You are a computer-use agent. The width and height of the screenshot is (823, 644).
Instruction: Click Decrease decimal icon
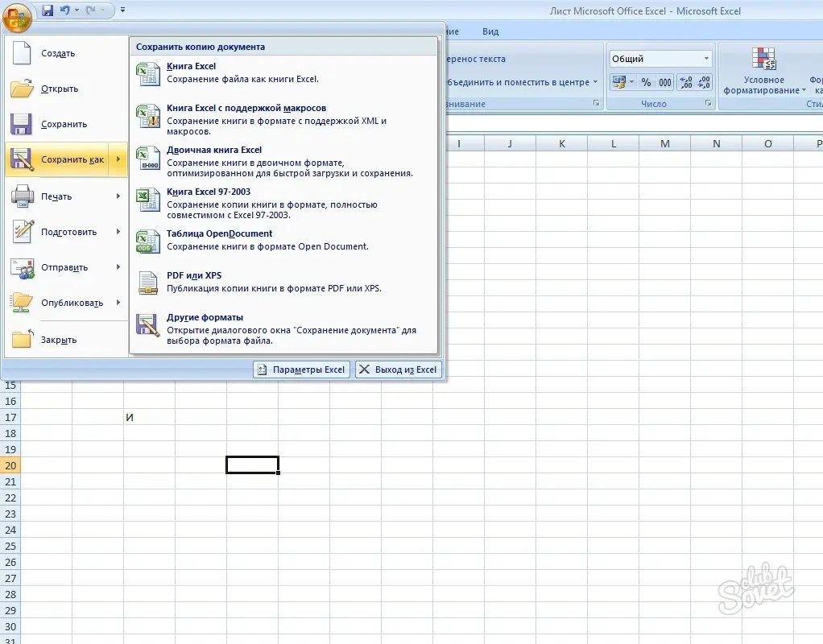tap(703, 82)
